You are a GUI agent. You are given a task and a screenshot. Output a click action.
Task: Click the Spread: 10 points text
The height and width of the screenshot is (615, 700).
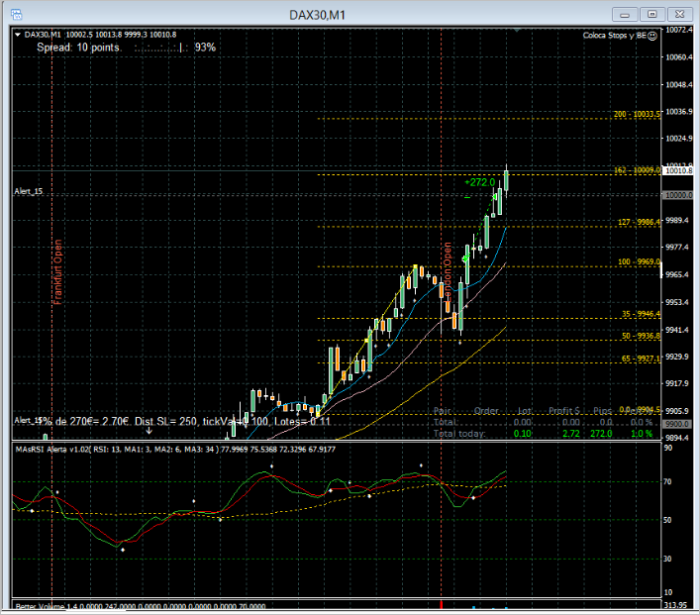click(77, 47)
